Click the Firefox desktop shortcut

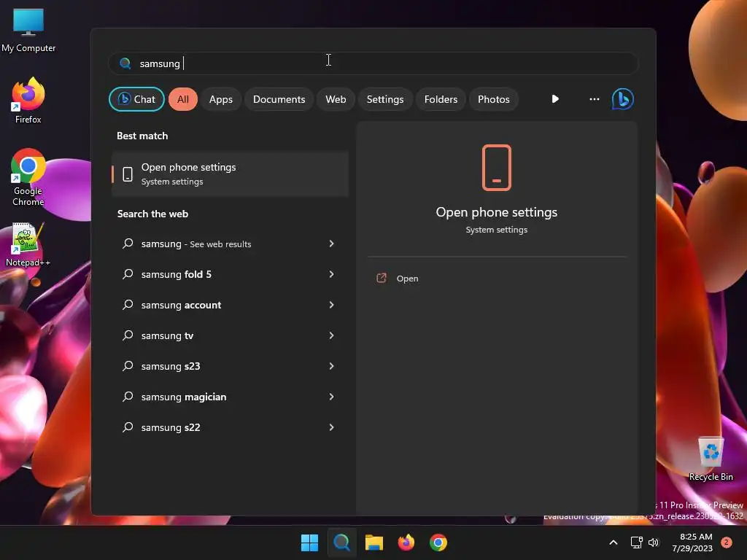point(28,101)
